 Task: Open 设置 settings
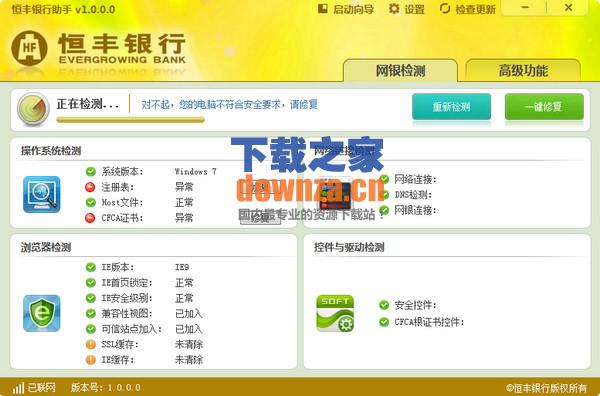[x=406, y=9]
